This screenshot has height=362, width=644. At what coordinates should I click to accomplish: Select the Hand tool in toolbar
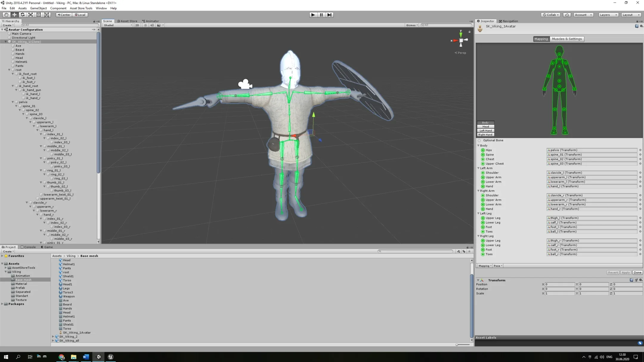6,15
